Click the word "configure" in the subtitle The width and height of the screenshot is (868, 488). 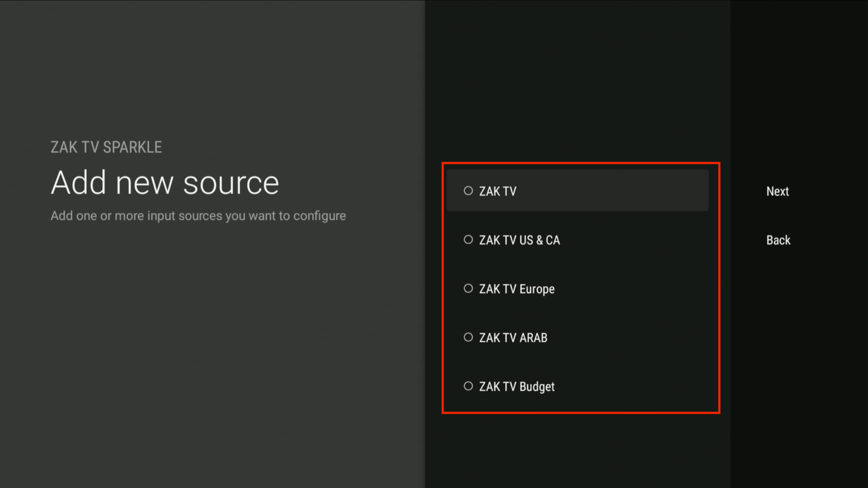[319, 216]
